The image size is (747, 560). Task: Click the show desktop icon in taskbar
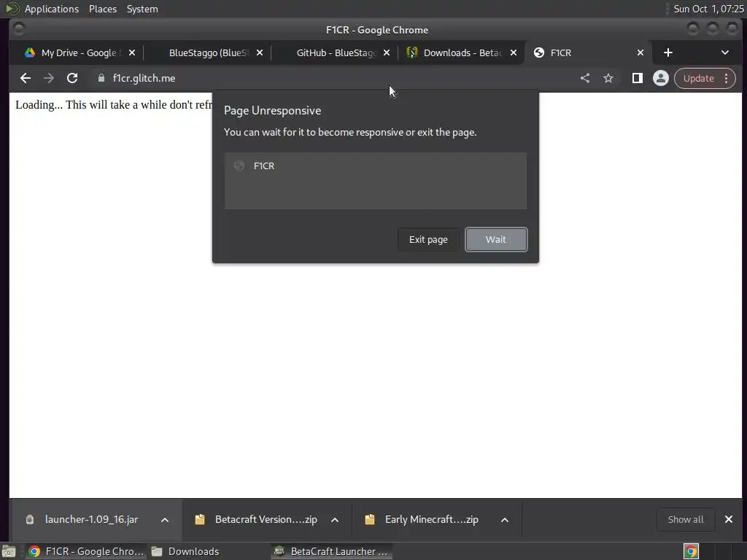tap(9, 551)
